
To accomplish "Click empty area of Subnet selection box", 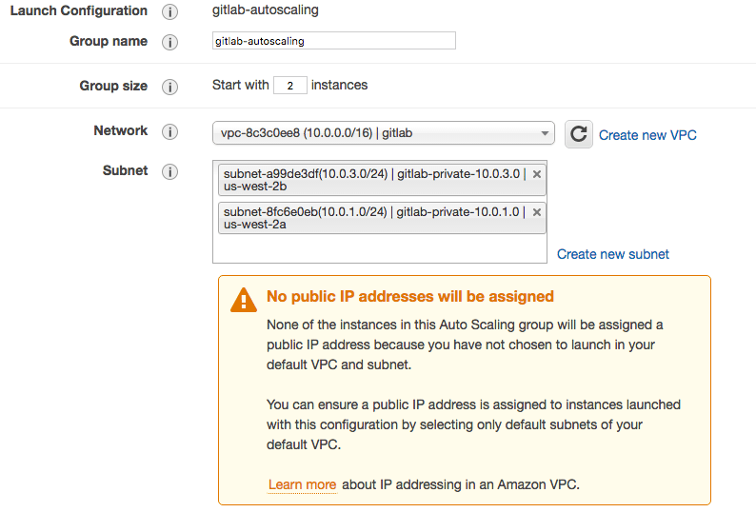I will click(379, 248).
